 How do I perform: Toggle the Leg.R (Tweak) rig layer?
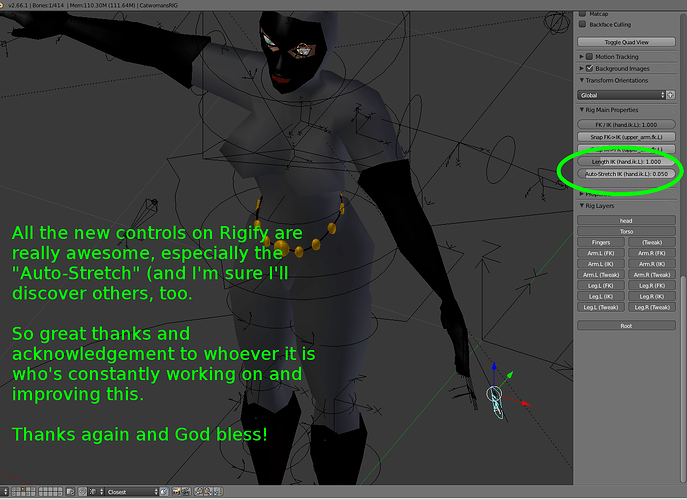[x=652, y=307]
